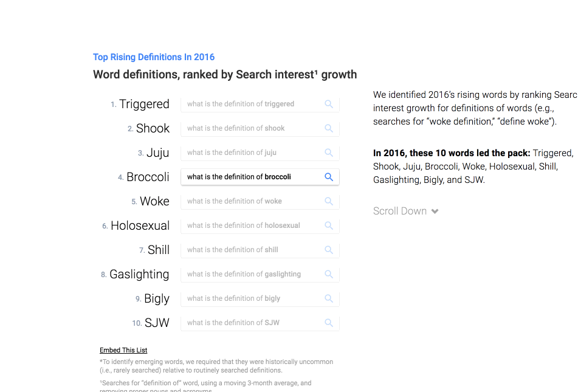
Task: Open the Embed This List link
Action: [123, 350]
